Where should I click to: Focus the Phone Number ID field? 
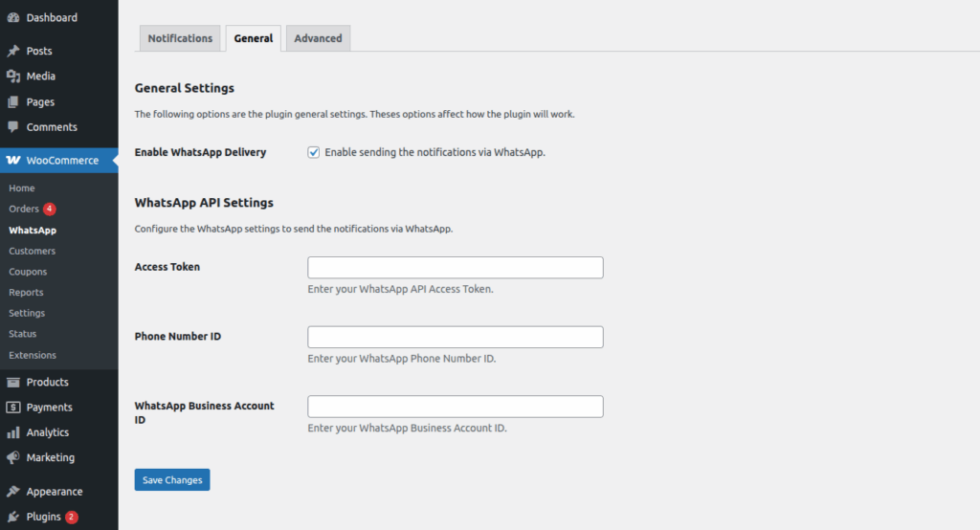455,337
